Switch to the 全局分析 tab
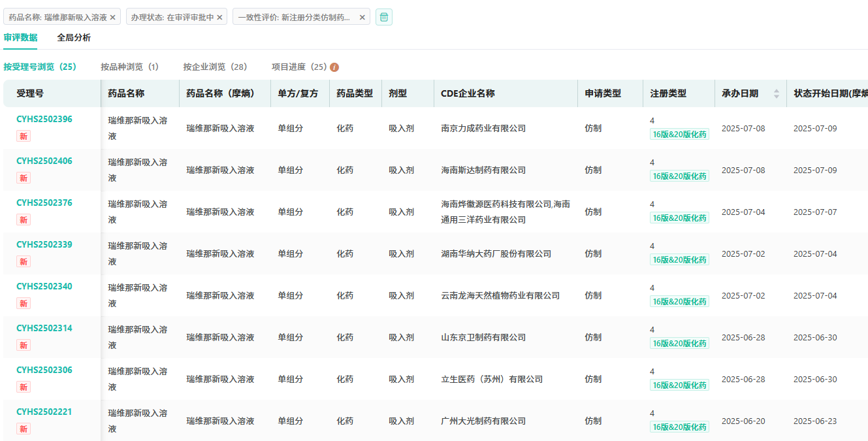Image resolution: width=868 pixels, height=441 pixels. tap(74, 38)
